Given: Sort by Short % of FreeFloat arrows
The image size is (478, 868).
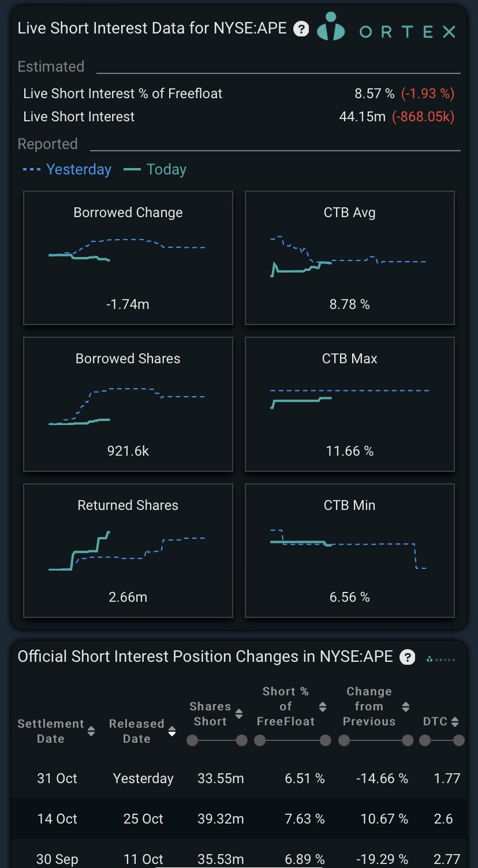Looking at the screenshot, I should coord(323,706).
